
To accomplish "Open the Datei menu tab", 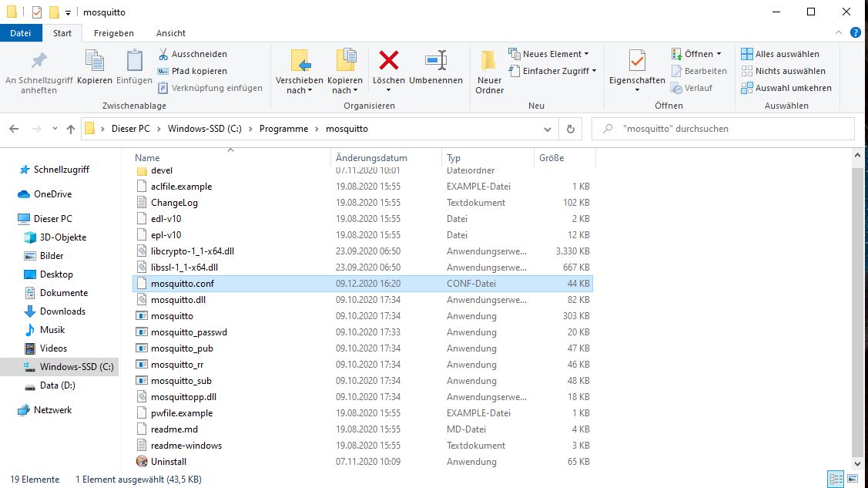I will 21,33.
